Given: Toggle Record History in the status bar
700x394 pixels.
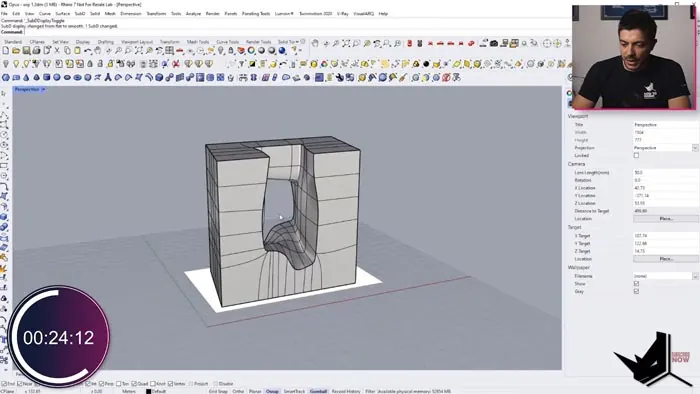Looking at the screenshot, I should click(346, 391).
